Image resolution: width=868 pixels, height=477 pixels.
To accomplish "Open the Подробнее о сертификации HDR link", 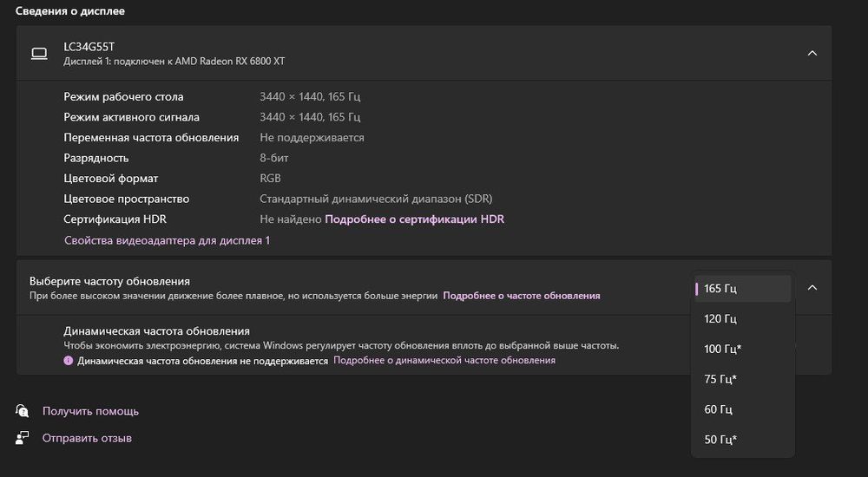I will tap(414, 219).
